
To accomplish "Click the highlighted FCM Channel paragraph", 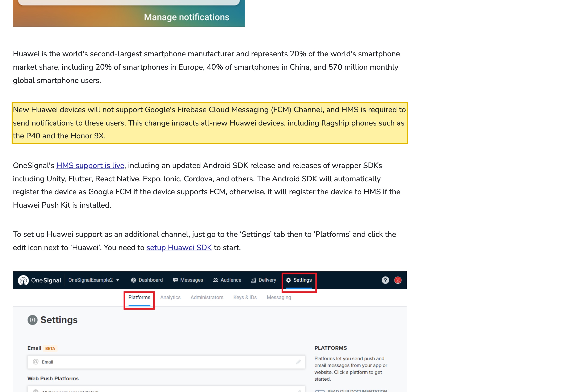I will pos(210,123).
